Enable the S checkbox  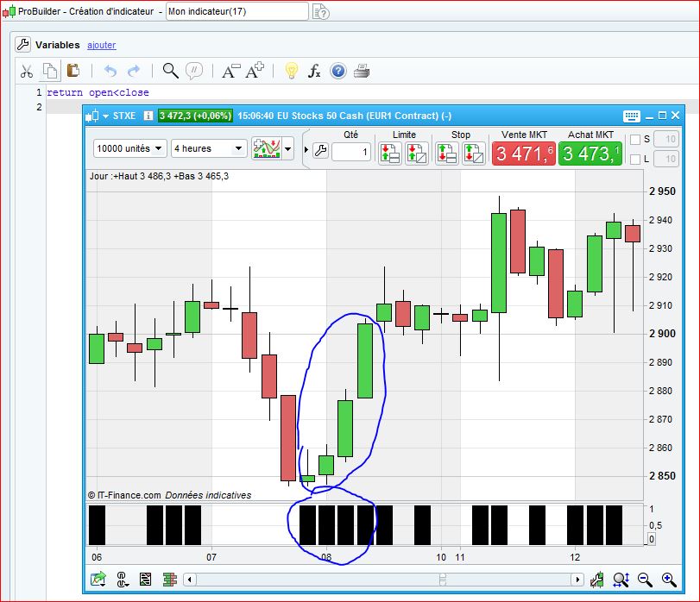[634, 140]
